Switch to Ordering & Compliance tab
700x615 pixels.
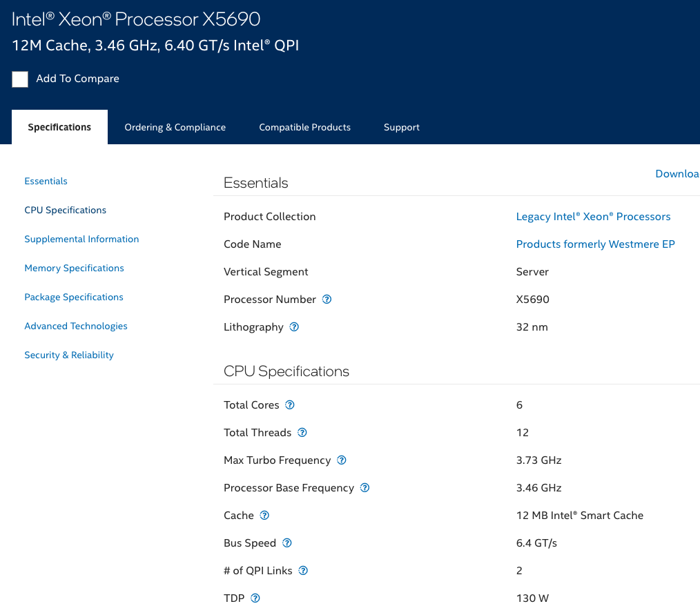pyautogui.click(x=175, y=128)
